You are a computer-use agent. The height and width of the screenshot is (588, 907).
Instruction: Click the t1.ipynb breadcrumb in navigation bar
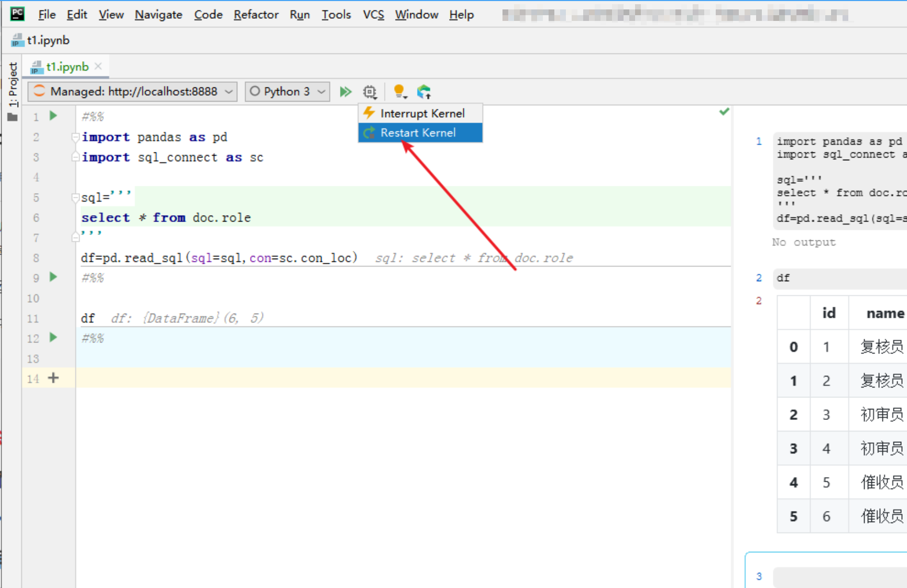41,40
